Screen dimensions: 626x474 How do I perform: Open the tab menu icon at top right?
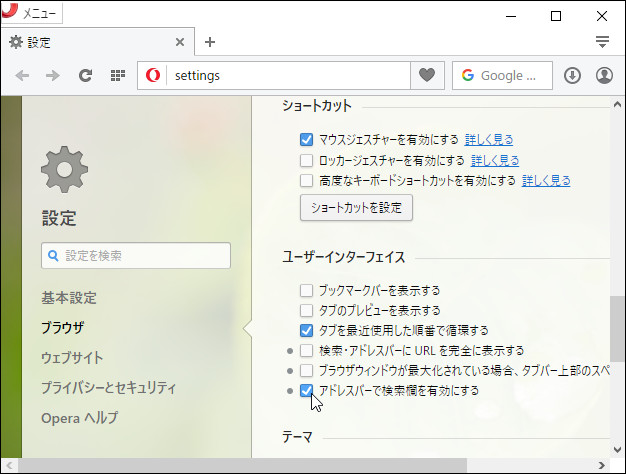[x=602, y=42]
